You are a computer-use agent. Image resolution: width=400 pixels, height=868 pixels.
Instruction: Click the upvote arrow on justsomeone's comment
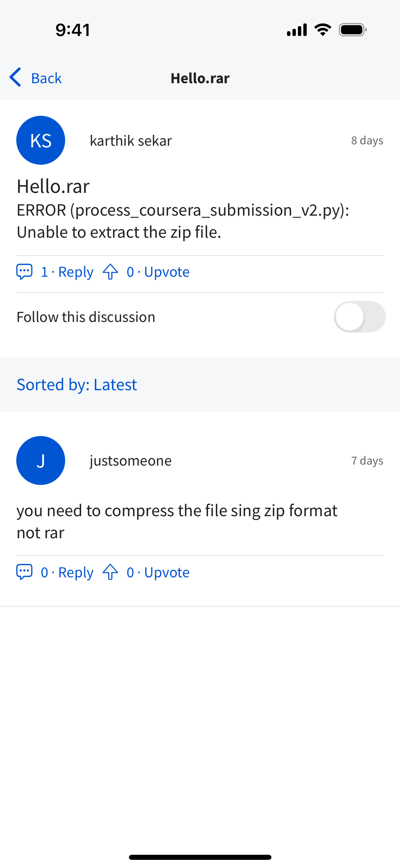tap(110, 572)
